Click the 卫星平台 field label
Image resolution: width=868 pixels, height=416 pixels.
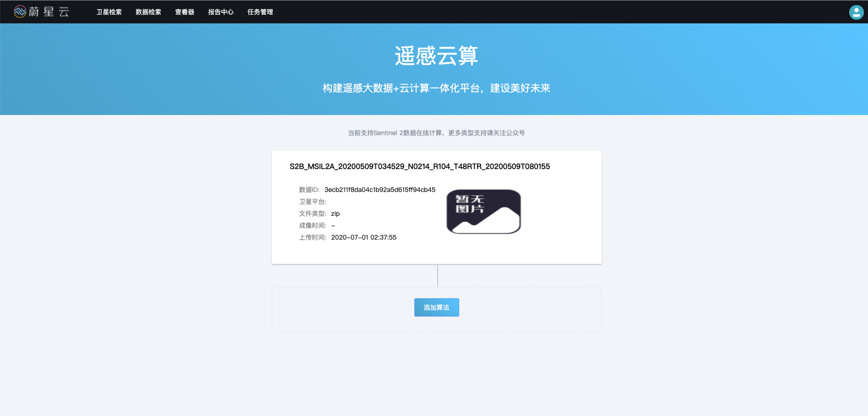(x=313, y=202)
